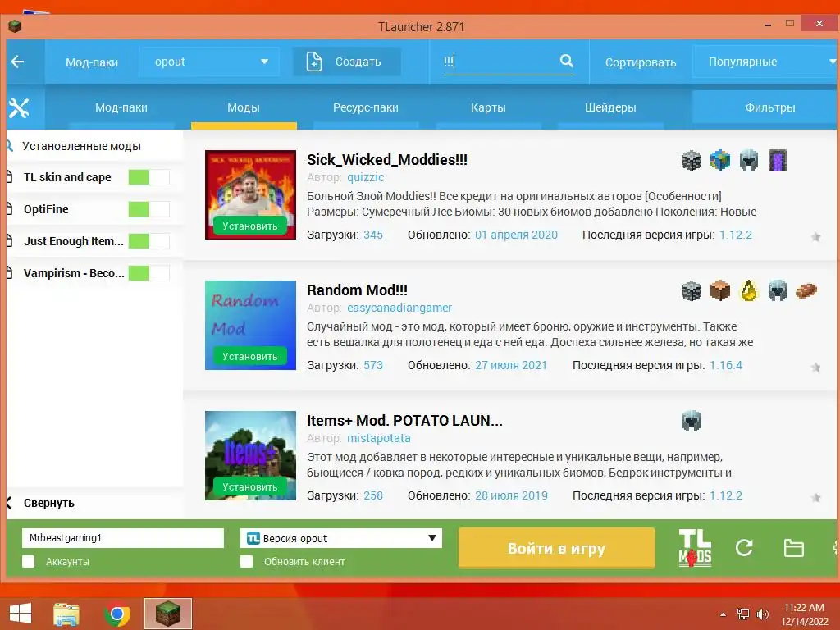Screen dimensions: 840x630
Task: Click first category icon of Sick_Wicked_Moddies
Action: click(691, 160)
